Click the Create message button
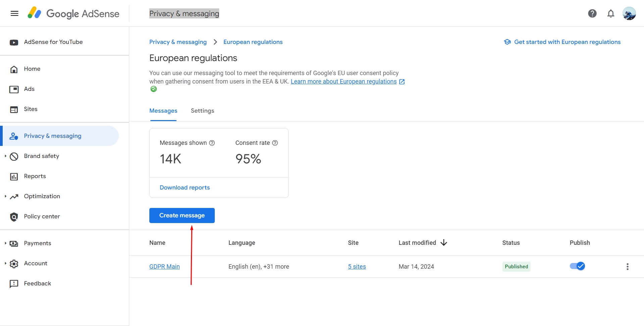The width and height of the screenshot is (644, 326). pos(182,215)
